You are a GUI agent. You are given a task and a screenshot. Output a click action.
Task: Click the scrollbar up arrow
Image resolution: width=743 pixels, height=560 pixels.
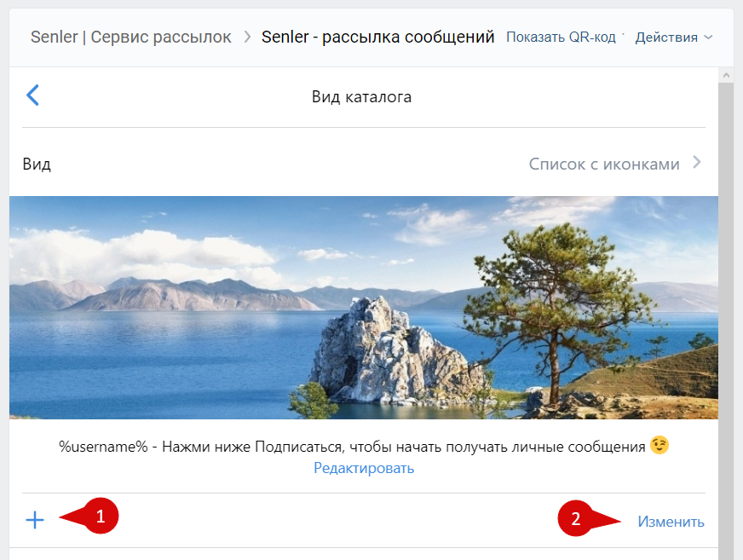[x=726, y=76]
